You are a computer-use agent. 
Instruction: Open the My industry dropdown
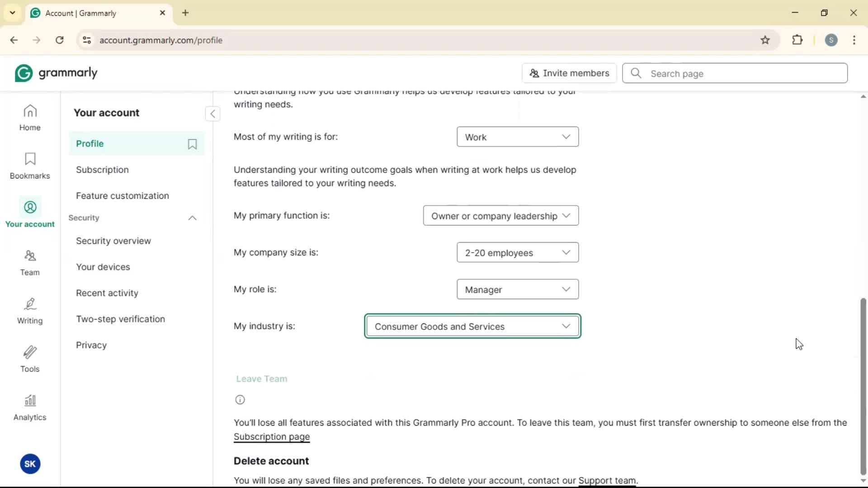point(472,326)
